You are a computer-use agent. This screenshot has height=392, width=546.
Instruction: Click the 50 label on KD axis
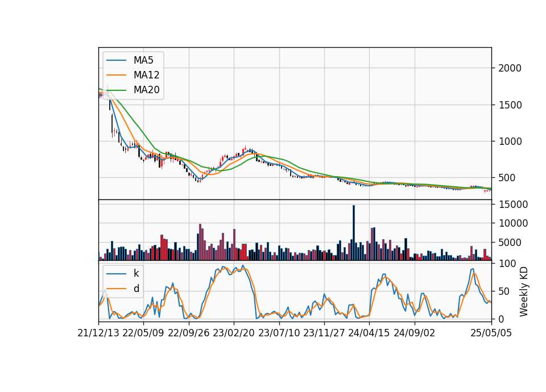[504, 291]
